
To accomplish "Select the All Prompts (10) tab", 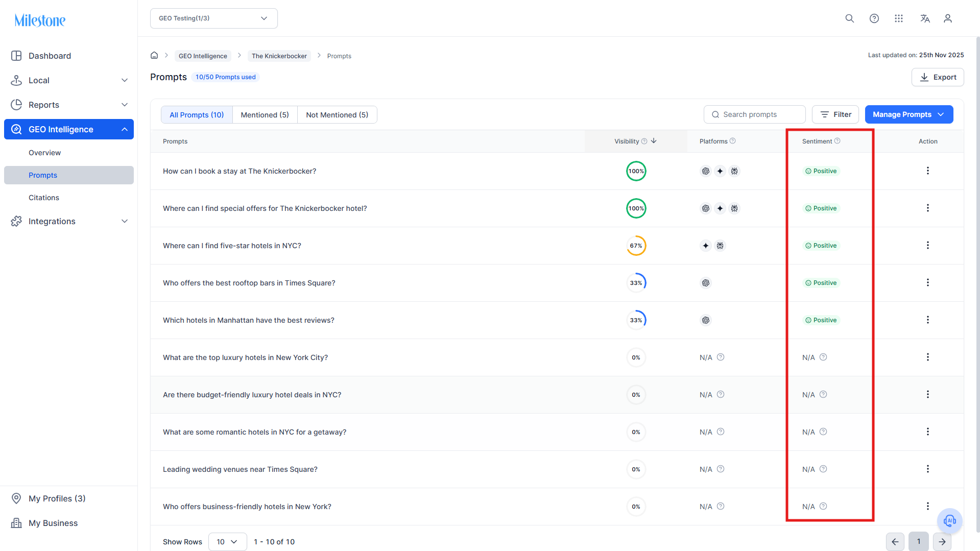I will click(197, 115).
